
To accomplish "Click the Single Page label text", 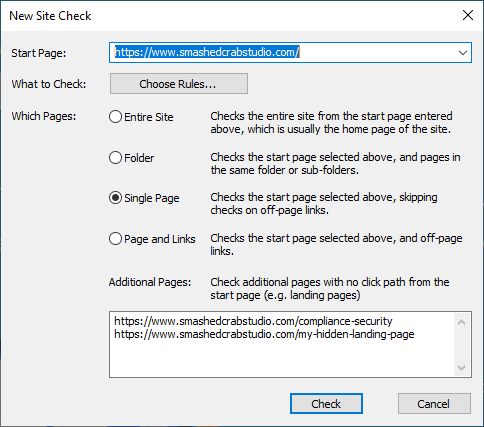I will click(152, 198).
